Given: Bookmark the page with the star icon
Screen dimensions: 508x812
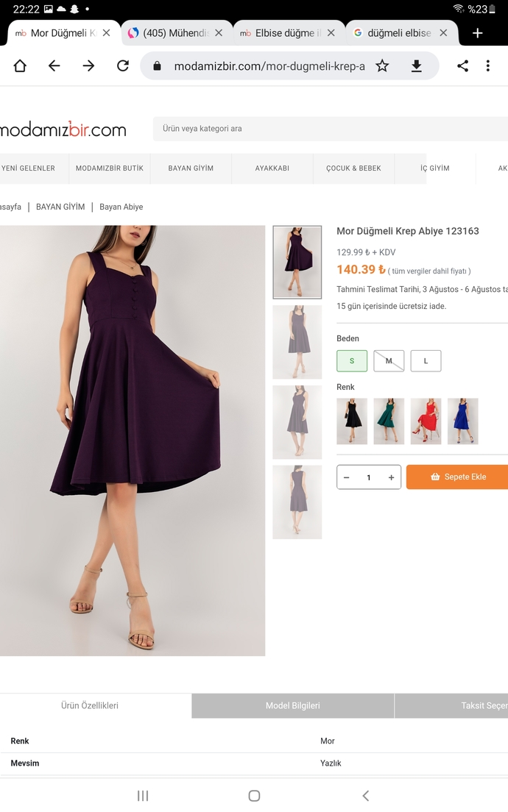Looking at the screenshot, I should point(382,65).
